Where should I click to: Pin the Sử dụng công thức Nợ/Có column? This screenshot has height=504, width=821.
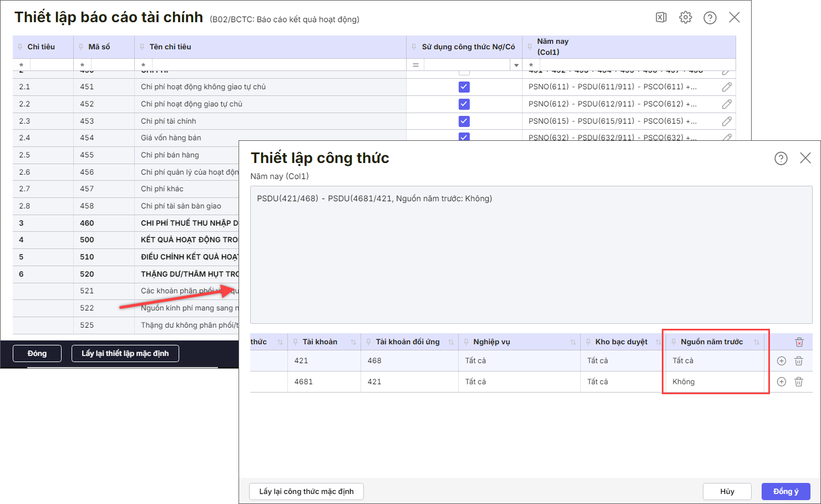414,47
